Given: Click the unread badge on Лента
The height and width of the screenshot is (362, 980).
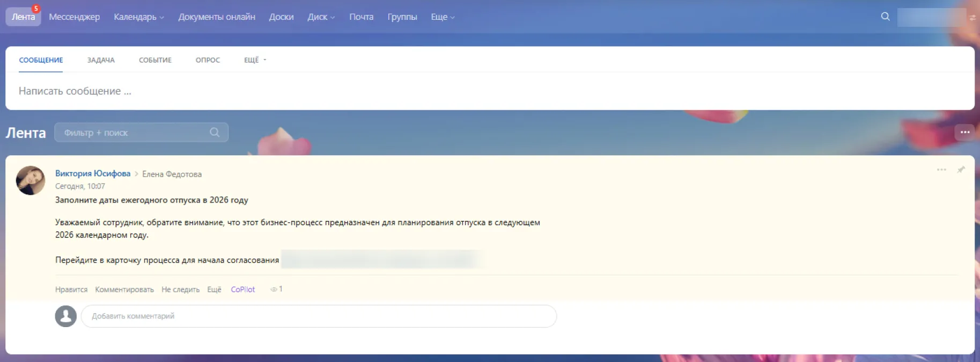Looking at the screenshot, I should coord(36,9).
